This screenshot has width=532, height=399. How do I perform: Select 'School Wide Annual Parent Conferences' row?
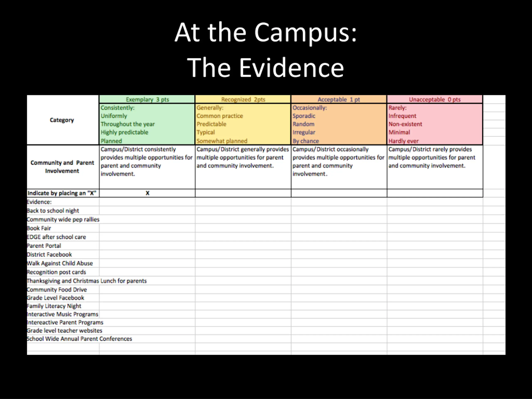[x=79, y=339]
